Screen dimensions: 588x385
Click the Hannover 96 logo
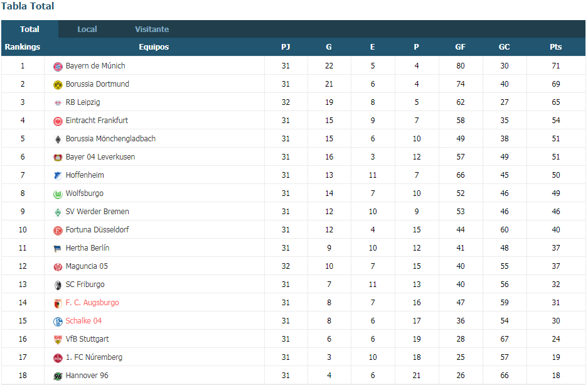[x=58, y=376]
